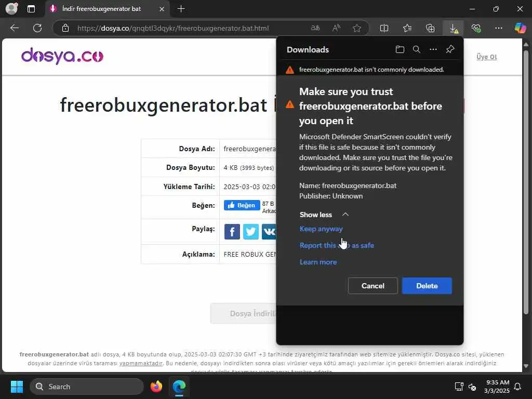Viewport: 532px width, 399px height.
Task: Open the Windows Start menu
Action: (x=17, y=387)
